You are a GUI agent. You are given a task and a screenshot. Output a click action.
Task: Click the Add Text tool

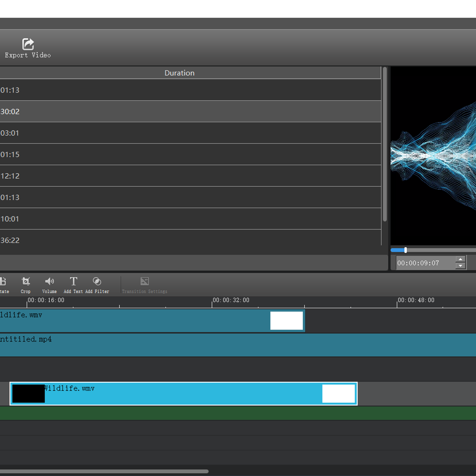(73, 281)
